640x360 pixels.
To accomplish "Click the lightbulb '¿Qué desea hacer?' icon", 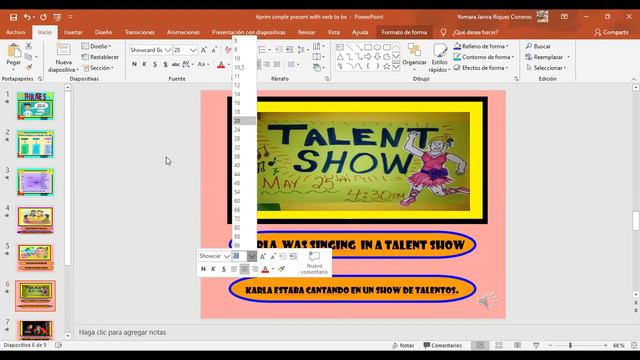I will 443,32.
